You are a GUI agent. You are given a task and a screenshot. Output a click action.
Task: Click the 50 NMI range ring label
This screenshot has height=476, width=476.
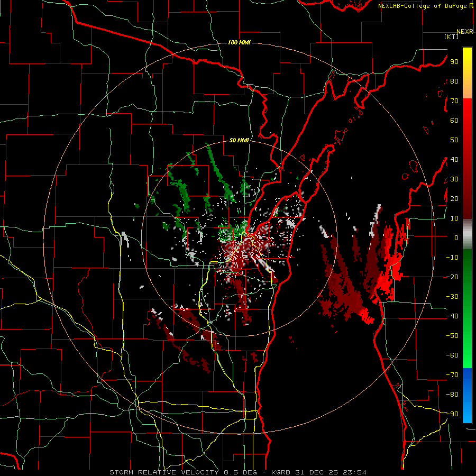(239, 140)
